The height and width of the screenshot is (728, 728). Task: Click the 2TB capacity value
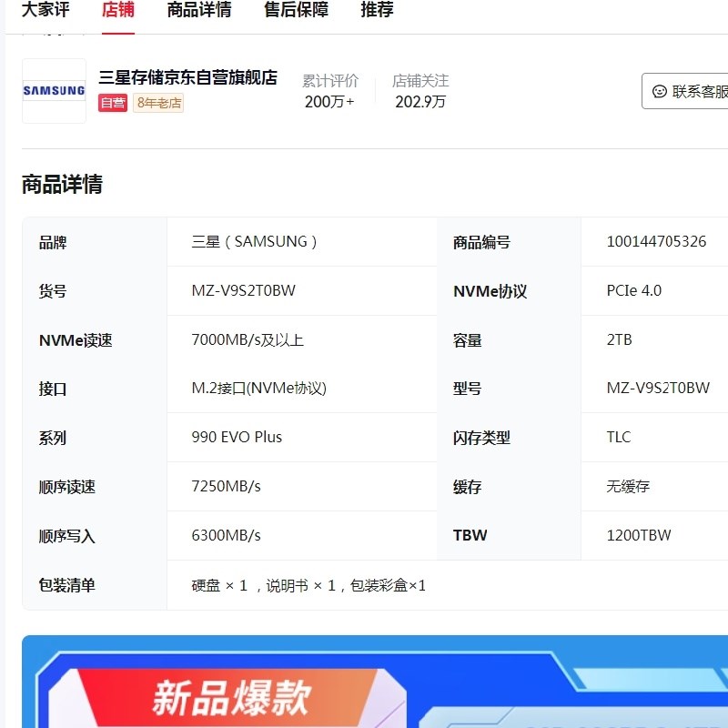(619, 339)
